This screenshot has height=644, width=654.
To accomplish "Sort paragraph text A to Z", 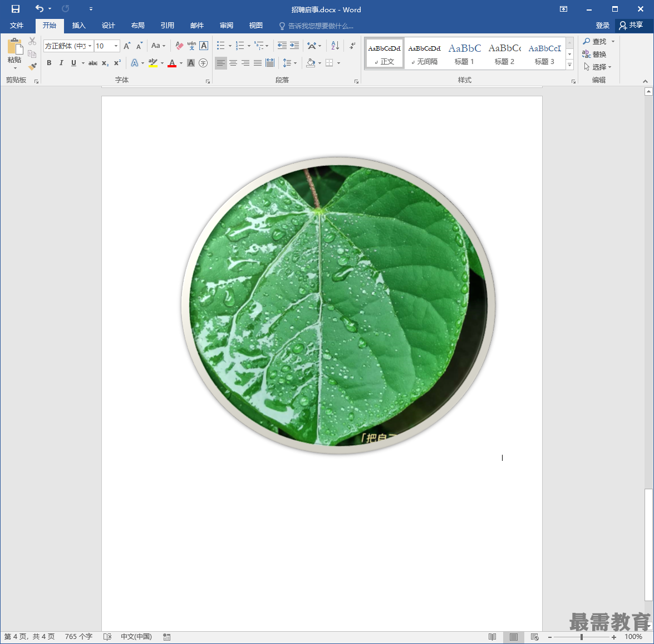I will 335,46.
